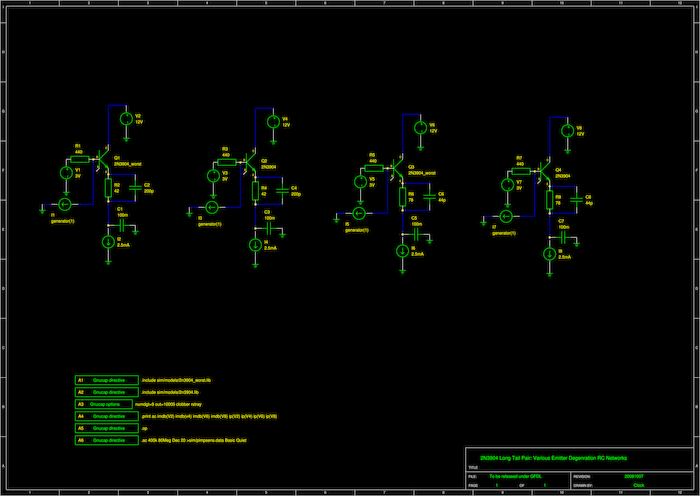Select resistor R7 440 symbol
Image resolution: width=700 pixels, height=496 pixels.
[x=521, y=171]
